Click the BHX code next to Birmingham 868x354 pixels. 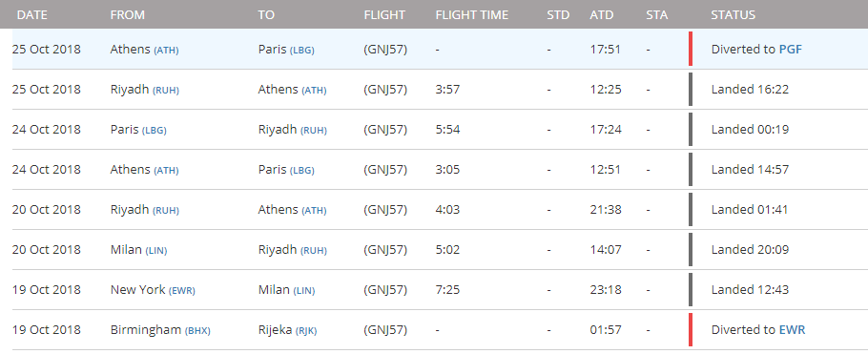tap(197, 331)
